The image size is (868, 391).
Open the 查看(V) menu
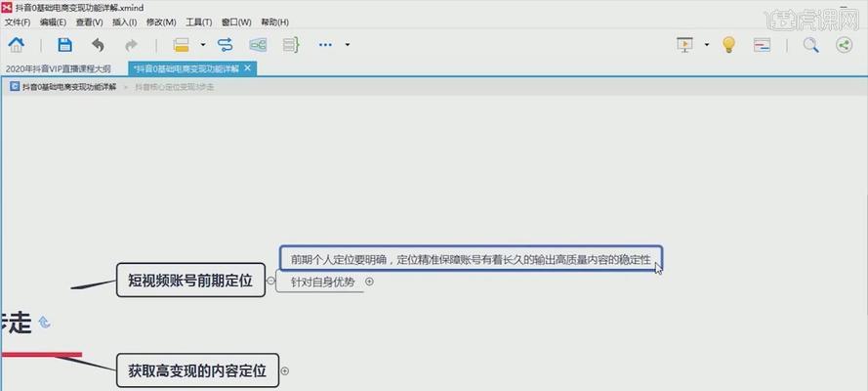click(x=89, y=22)
